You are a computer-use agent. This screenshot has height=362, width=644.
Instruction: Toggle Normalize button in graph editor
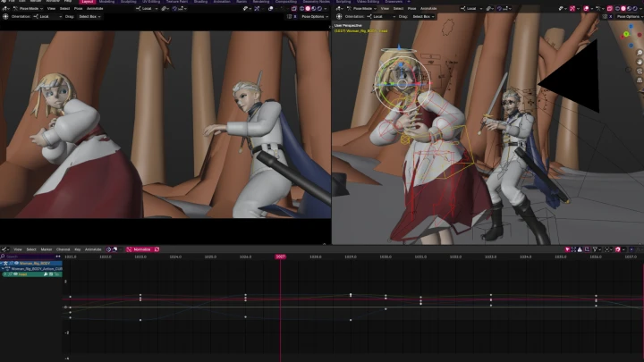(139, 249)
